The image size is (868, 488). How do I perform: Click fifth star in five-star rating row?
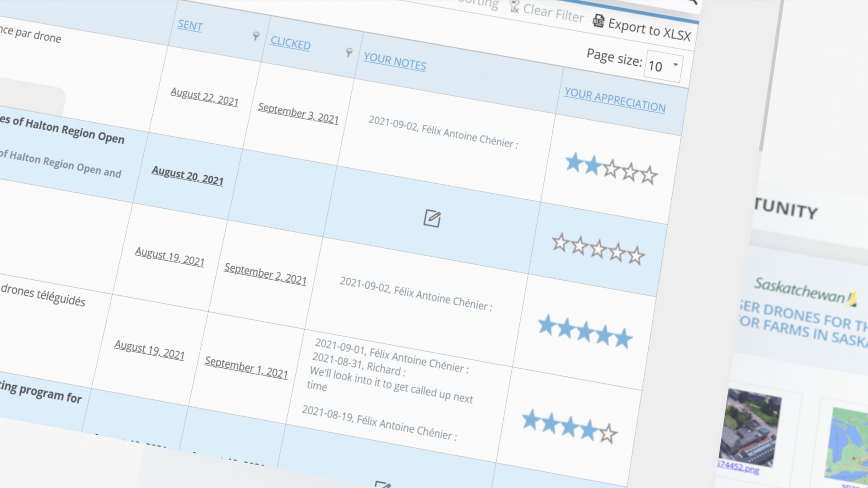(x=623, y=338)
